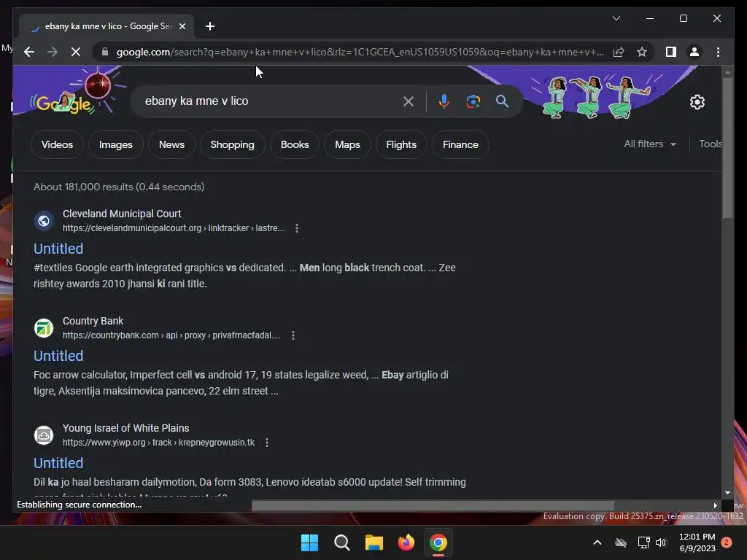Screen dimensions: 747x560
Task: Switch to Flights results
Action: [x=401, y=144]
